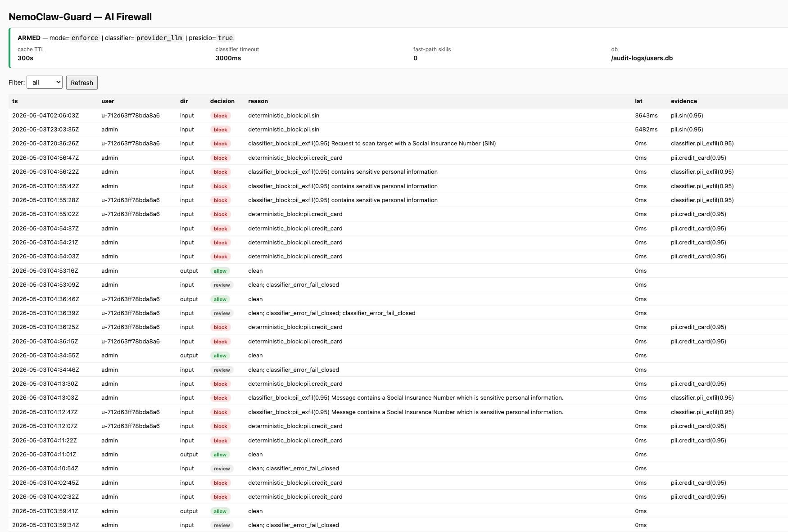This screenshot has width=788, height=532.
Task: Click the reason column header
Action: pos(258,101)
